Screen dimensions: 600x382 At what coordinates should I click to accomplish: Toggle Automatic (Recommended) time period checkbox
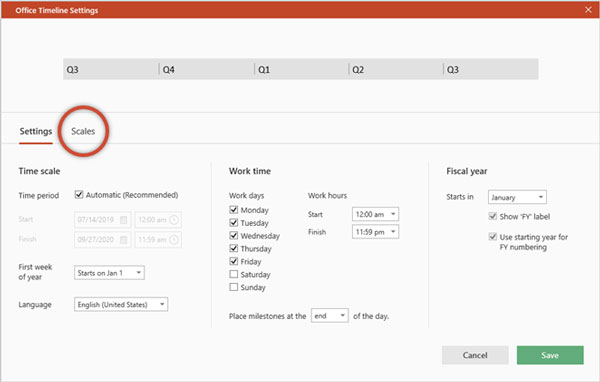click(x=79, y=194)
